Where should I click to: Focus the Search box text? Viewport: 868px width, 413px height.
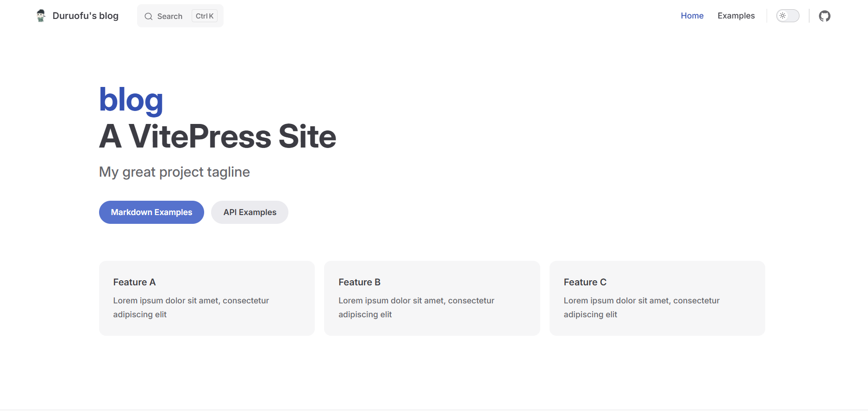tap(169, 17)
